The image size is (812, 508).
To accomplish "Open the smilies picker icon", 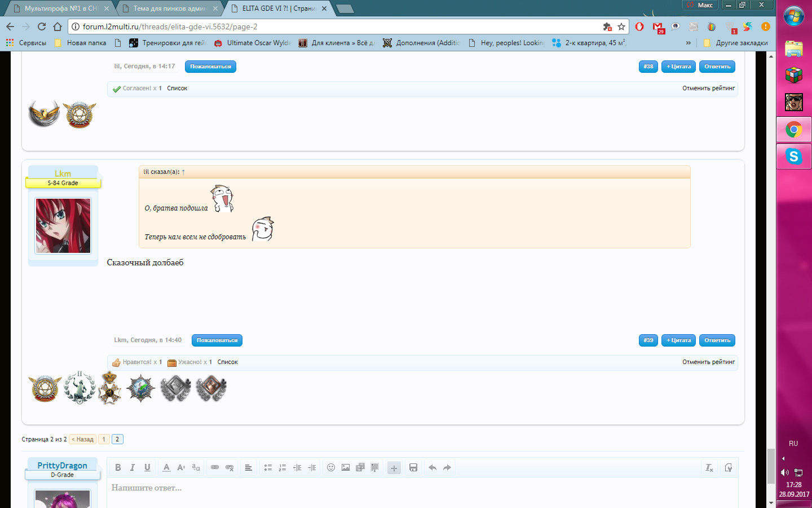I will point(331,467).
